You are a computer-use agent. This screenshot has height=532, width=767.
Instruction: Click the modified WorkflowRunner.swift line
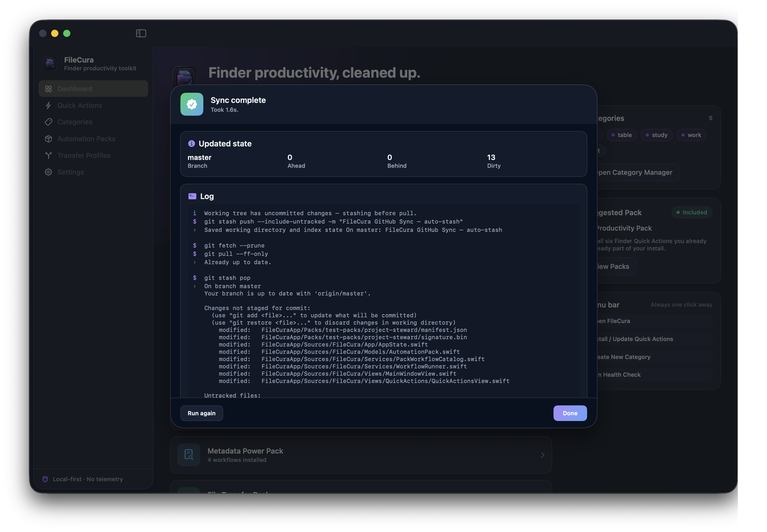(x=343, y=366)
